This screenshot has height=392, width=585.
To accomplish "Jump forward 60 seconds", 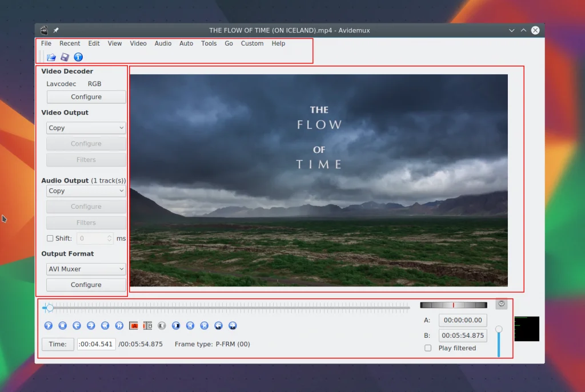I will pos(233,326).
